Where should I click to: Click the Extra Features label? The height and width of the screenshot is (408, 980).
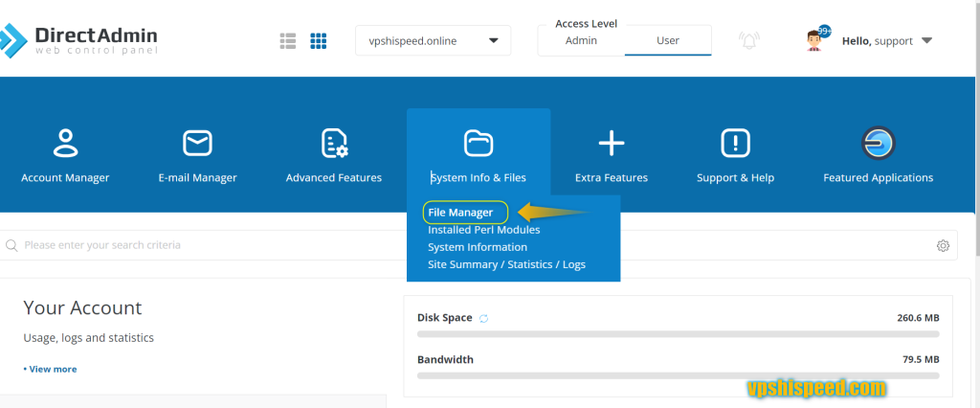coord(612,178)
